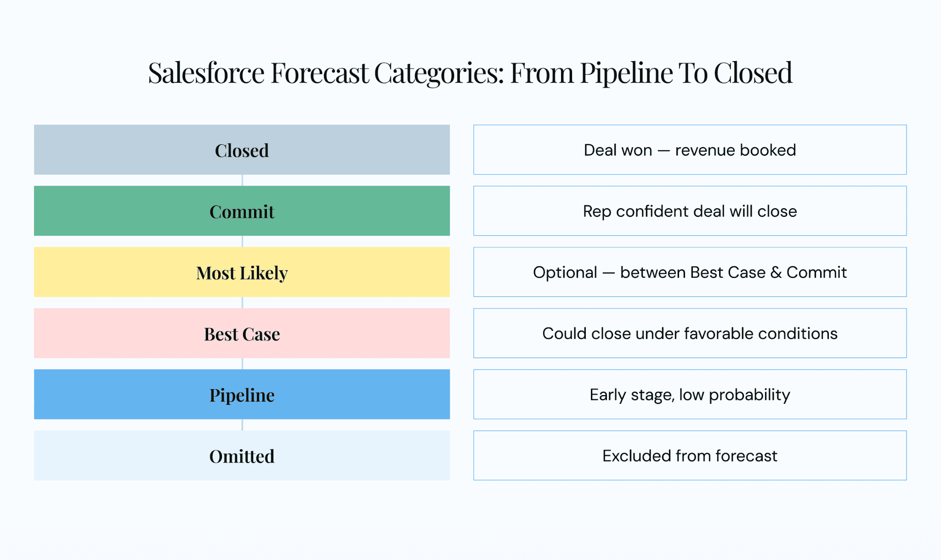The width and height of the screenshot is (941, 560).
Task: Click the connector between Closed and Commit
Action: click(x=242, y=180)
